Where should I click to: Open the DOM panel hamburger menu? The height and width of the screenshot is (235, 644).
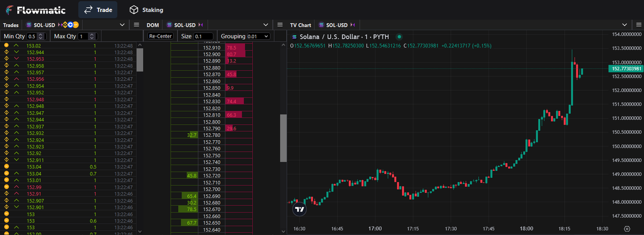[x=280, y=25]
